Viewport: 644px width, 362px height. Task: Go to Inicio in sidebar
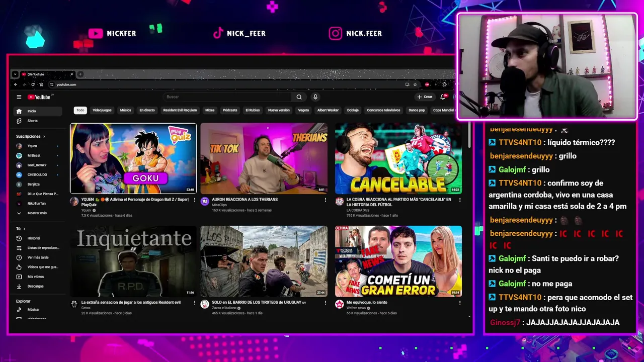point(38,111)
